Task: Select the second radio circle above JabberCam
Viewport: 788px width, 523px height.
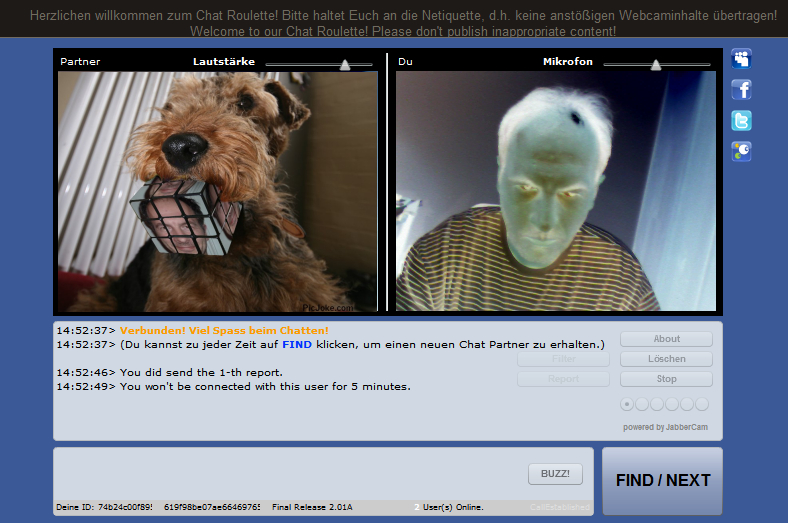Action: coord(642,404)
